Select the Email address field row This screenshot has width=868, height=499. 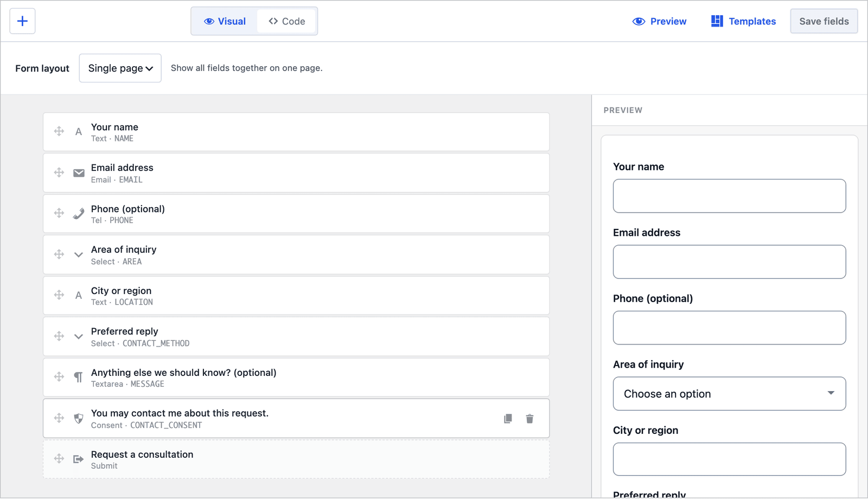click(296, 173)
